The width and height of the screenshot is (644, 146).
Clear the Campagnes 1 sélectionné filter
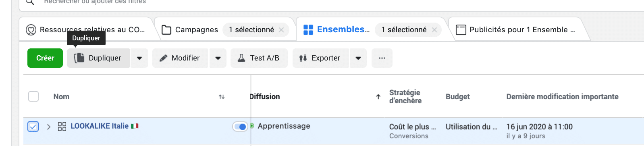[x=281, y=30]
